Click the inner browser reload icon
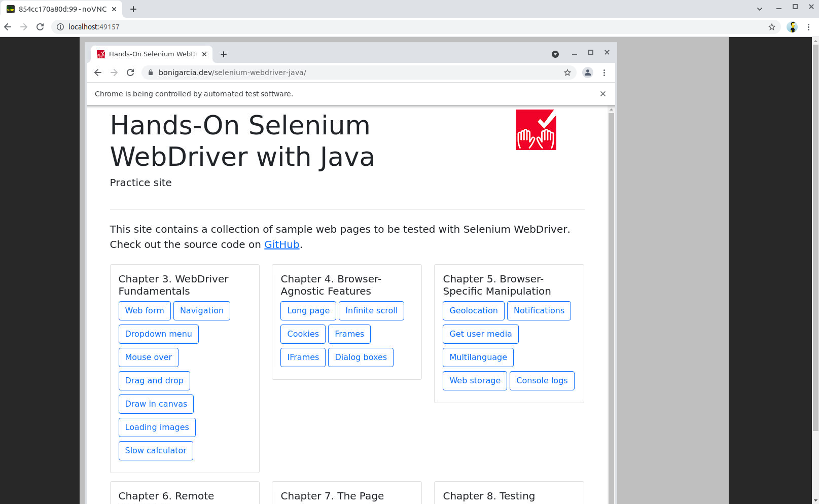 pos(130,73)
